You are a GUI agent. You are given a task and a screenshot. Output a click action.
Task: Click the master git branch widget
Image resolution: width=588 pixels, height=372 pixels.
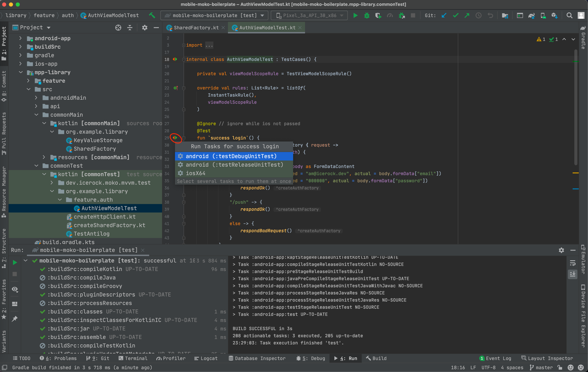click(541, 368)
